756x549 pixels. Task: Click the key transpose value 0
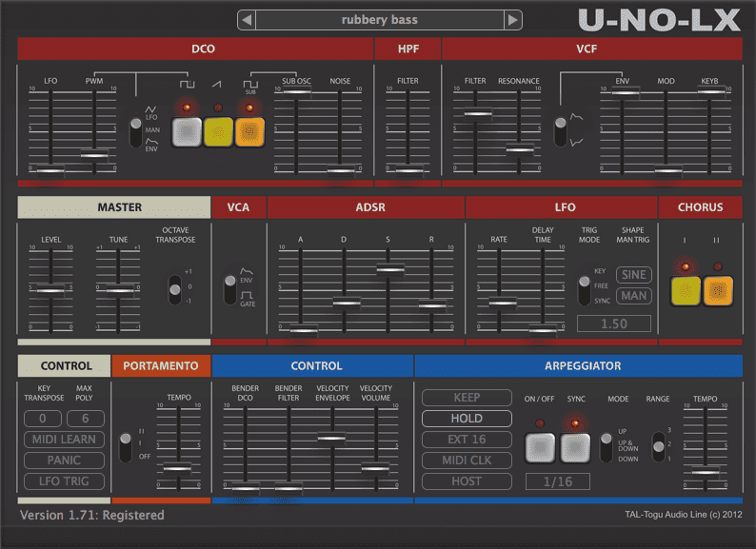pos(43,419)
